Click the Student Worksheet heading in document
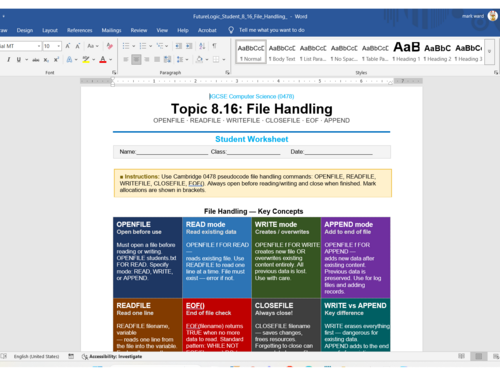 252,139
